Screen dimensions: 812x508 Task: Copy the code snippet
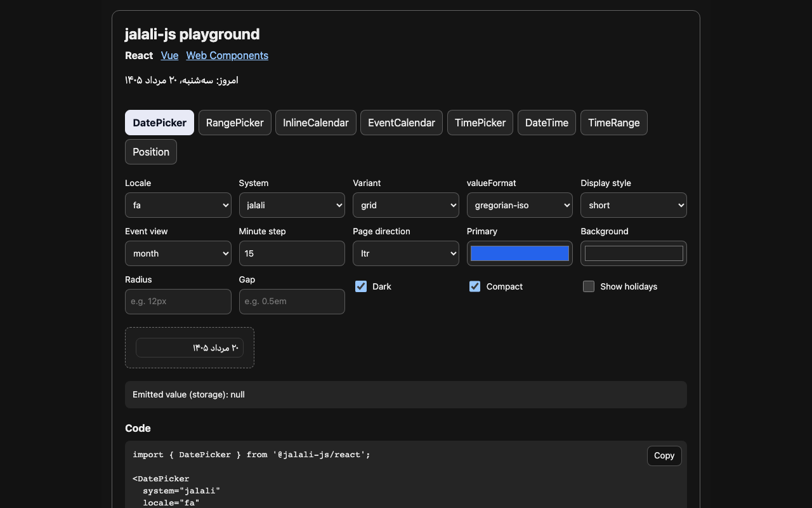(664, 455)
